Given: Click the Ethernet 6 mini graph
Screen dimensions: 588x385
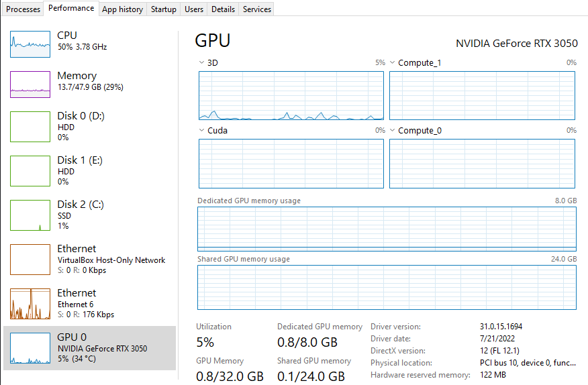Looking at the screenshot, I should [30, 304].
